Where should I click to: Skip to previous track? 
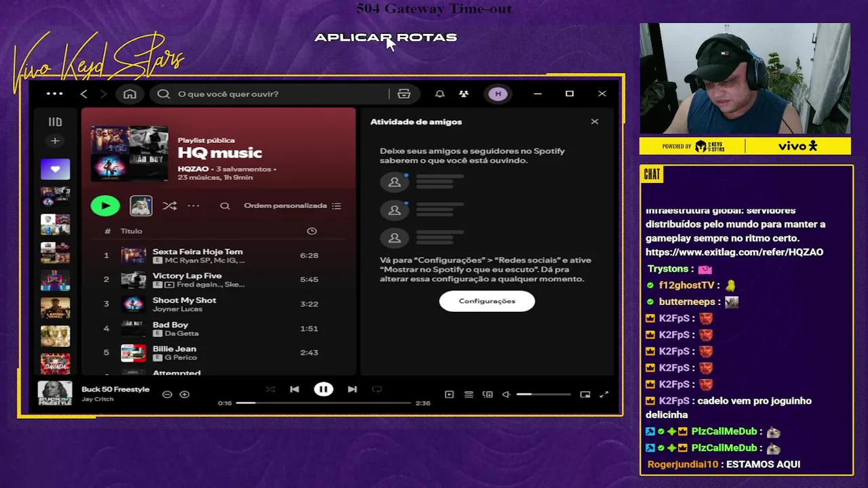[294, 389]
